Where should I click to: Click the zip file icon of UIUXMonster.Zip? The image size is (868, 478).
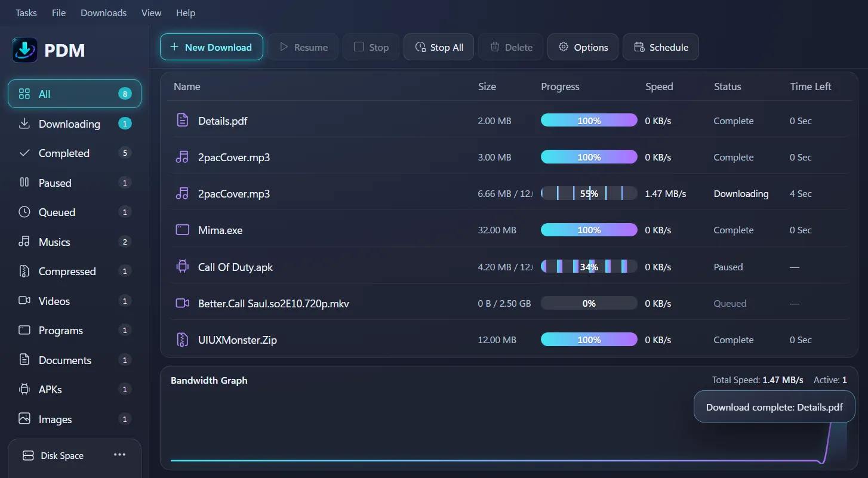(x=183, y=340)
